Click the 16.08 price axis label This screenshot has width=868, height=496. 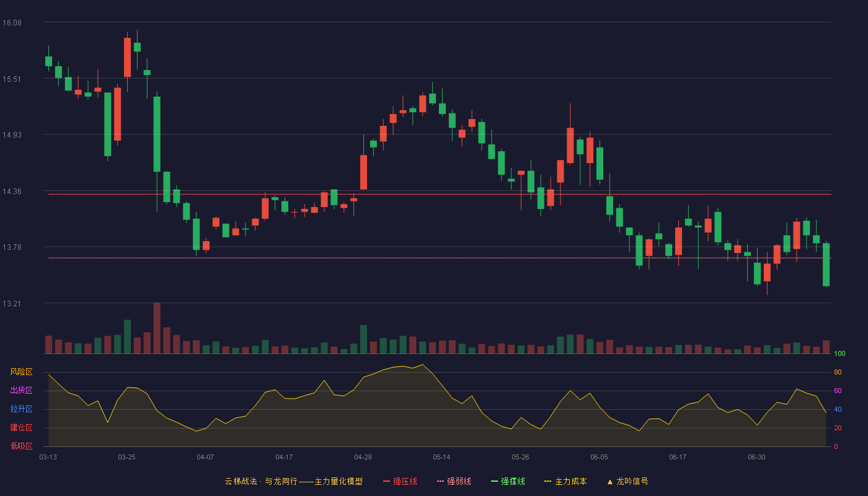click(x=12, y=23)
